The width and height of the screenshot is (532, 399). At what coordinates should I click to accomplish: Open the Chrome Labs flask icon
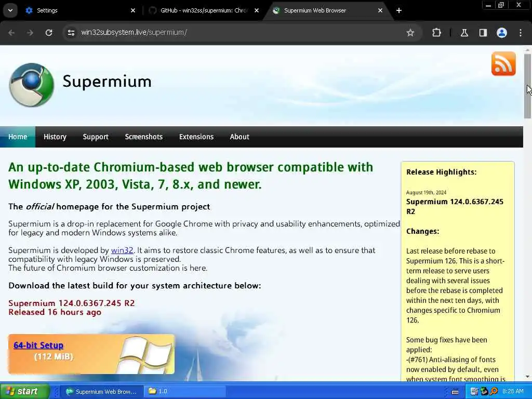464,33
